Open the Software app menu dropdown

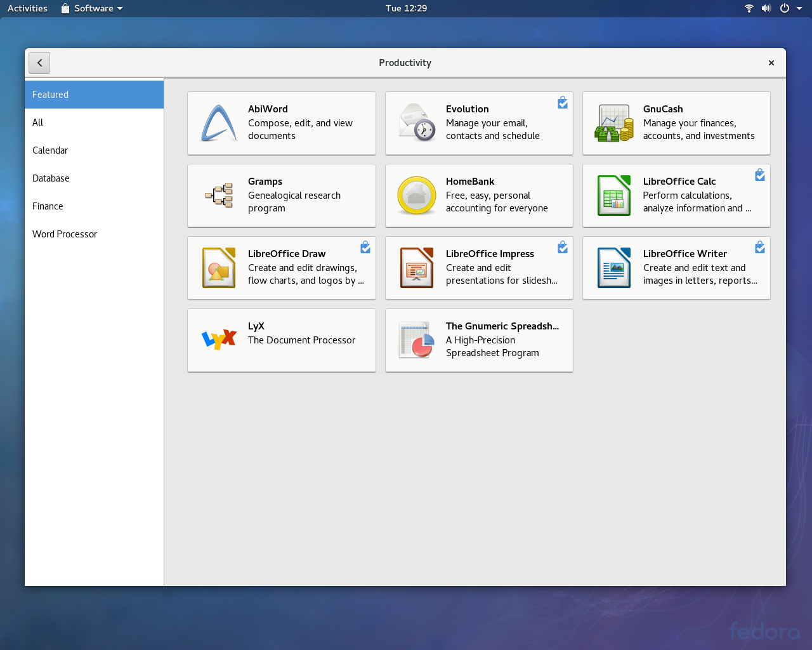(92, 8)
